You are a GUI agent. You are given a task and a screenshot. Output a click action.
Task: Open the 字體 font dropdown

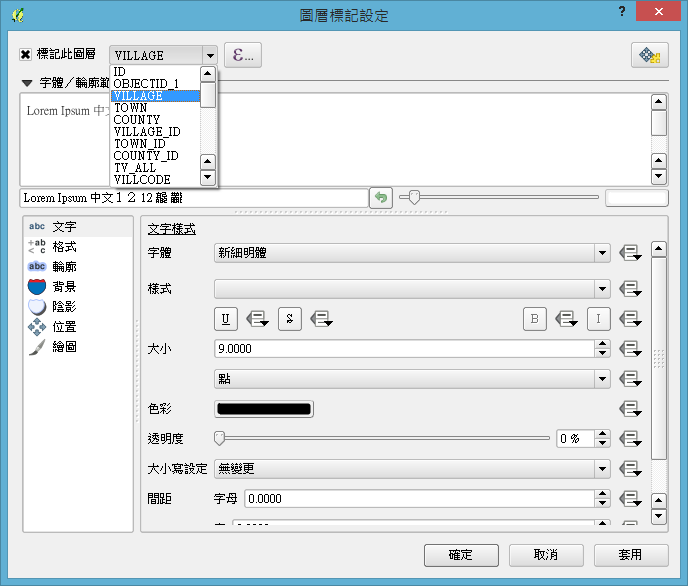[x=412, y=253]
